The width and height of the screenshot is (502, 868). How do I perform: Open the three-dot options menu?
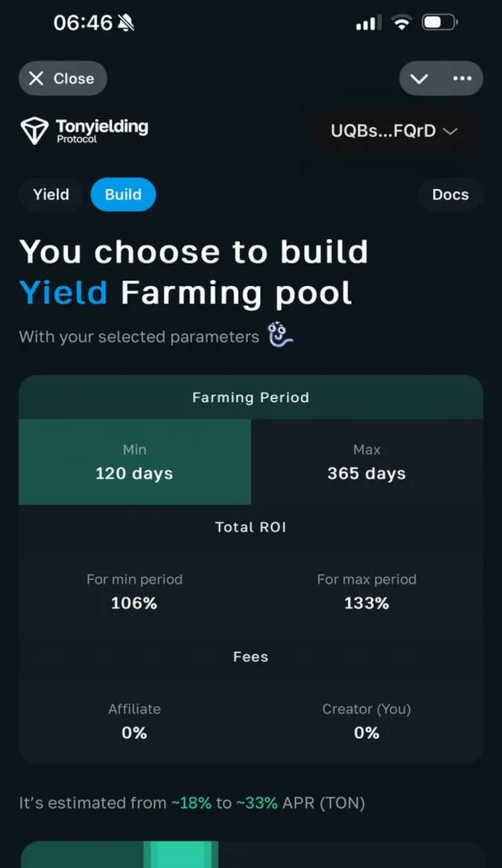point(463,78)
